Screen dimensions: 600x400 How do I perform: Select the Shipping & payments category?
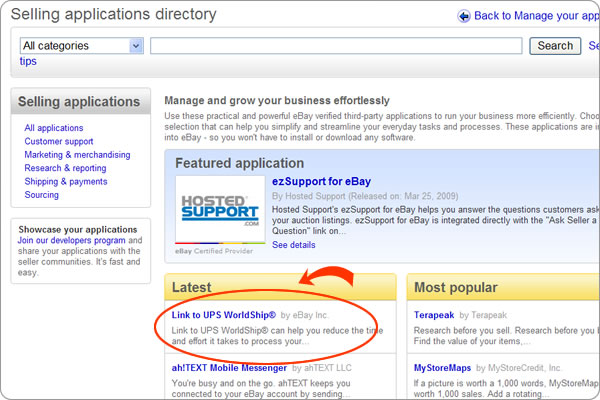66,181
